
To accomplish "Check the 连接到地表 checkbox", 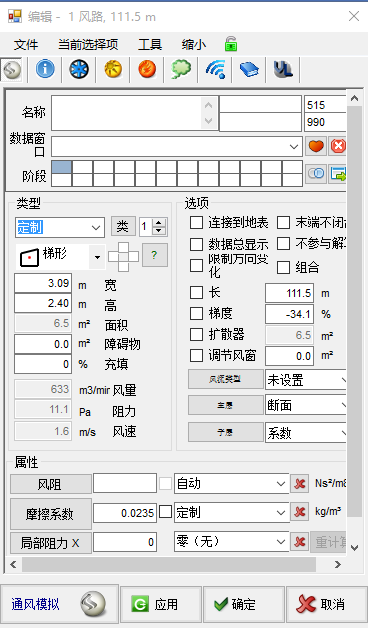I will [196, 223].
